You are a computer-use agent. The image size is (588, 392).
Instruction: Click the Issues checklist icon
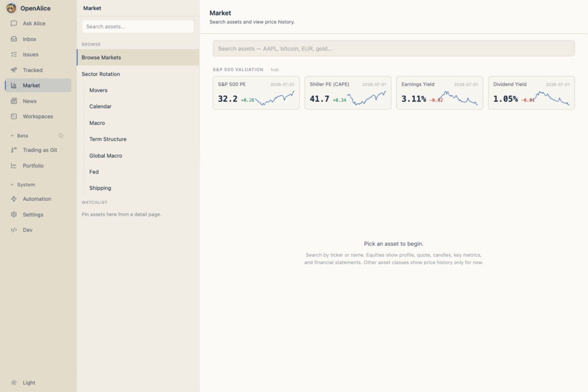(x=14, y=55)
